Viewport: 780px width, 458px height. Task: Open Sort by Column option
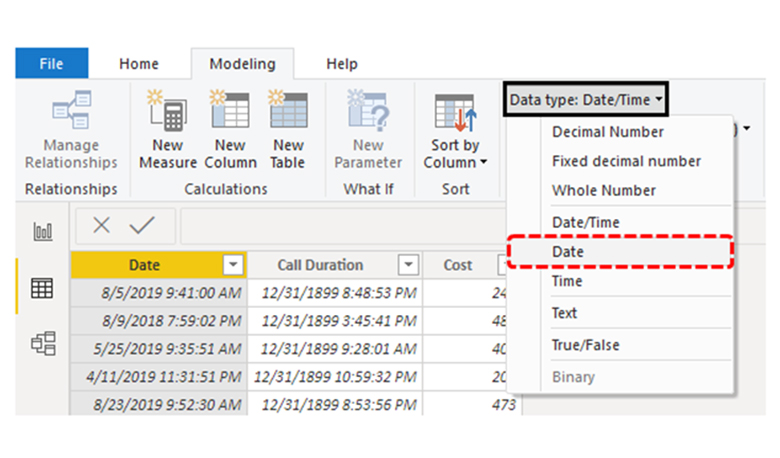click(x=455, y=130)
